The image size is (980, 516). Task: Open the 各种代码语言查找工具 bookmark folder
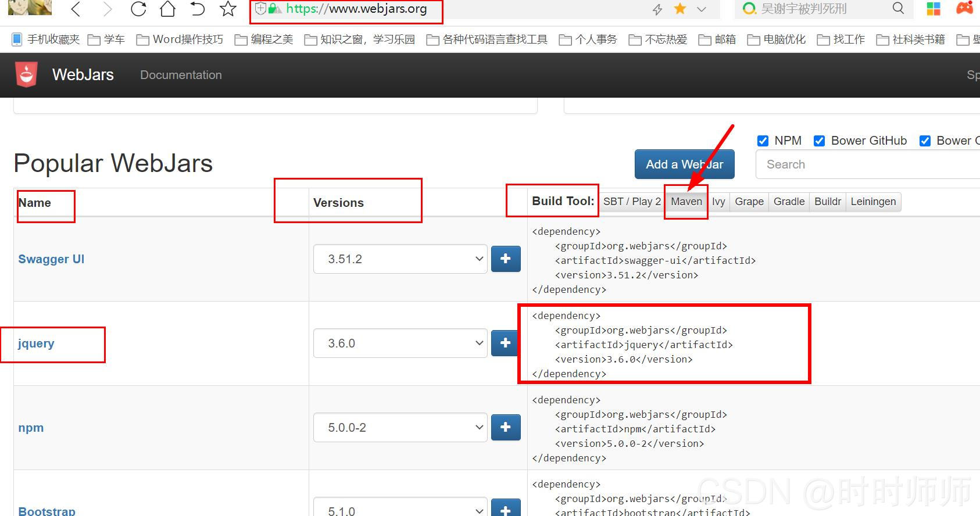(x=487, y=40)
